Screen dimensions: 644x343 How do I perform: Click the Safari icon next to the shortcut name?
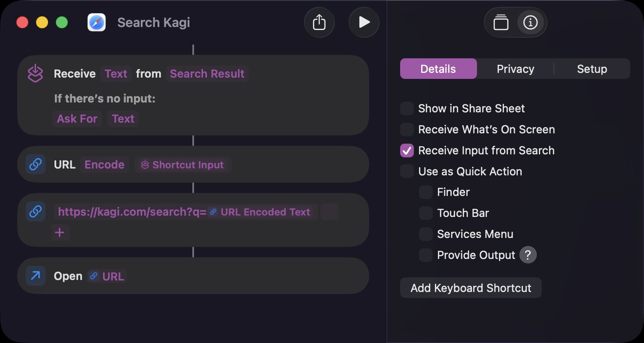point(96,22)
